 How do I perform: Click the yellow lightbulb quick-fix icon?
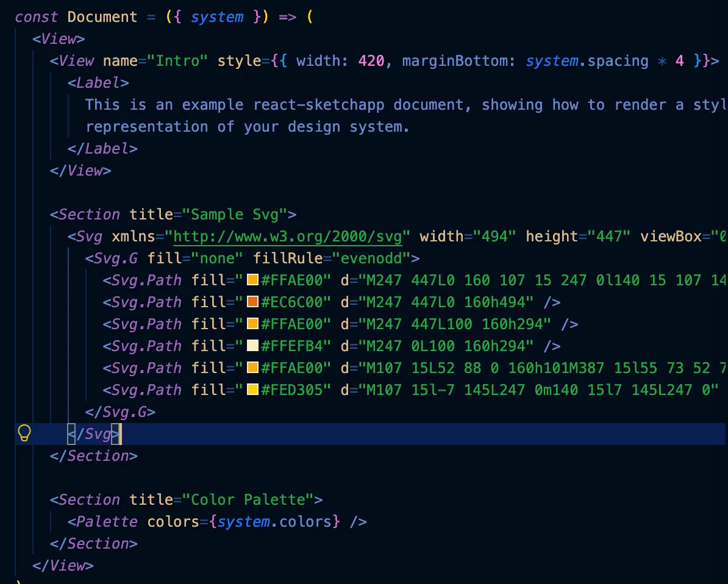(24, 433)
